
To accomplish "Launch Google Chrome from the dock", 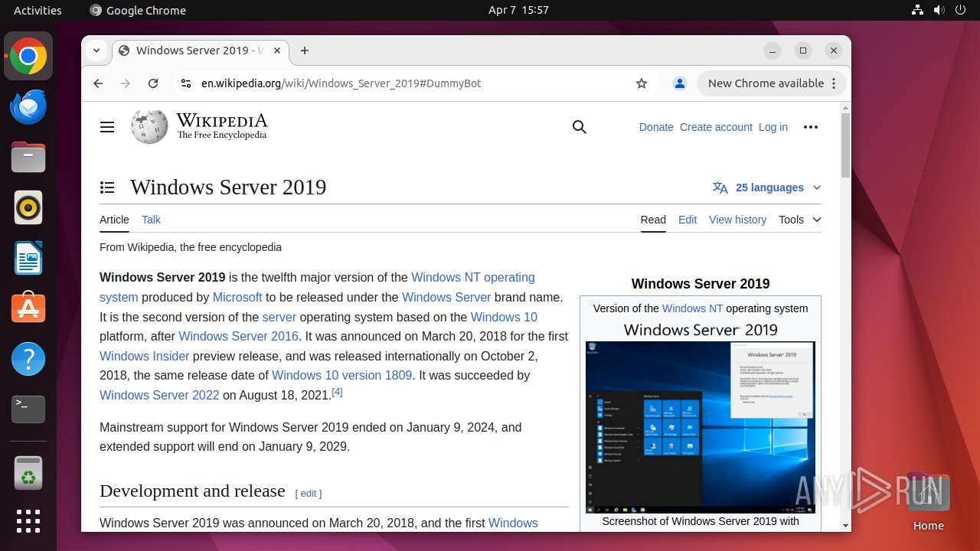I will [x=28, y=56].
